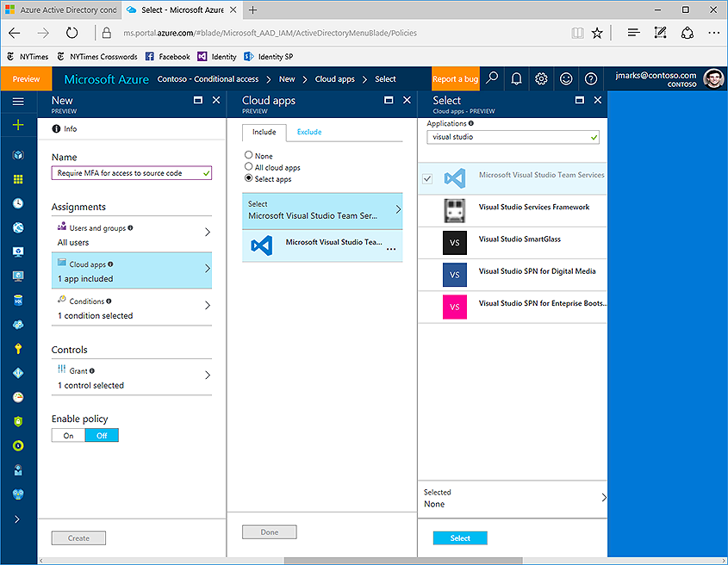Open the SQL databases sidebar icon
The width and height of the screenshot is (728, 565).
pyautogui.click(x=18, y=301)
